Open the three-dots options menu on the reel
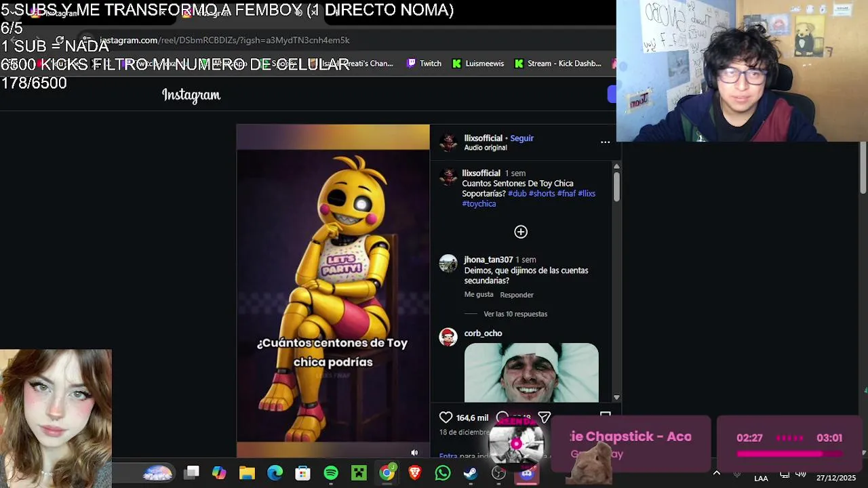 coord(605,142)
